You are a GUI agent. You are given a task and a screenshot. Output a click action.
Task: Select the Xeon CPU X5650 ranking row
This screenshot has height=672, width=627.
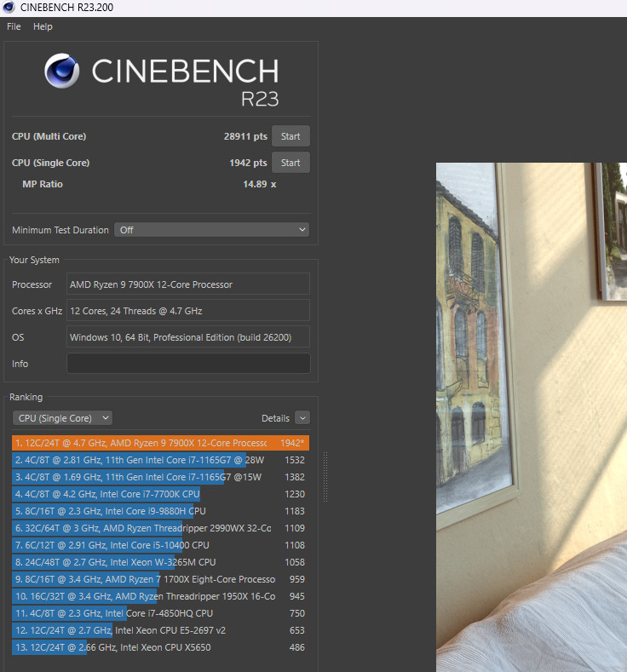point(160,647)
